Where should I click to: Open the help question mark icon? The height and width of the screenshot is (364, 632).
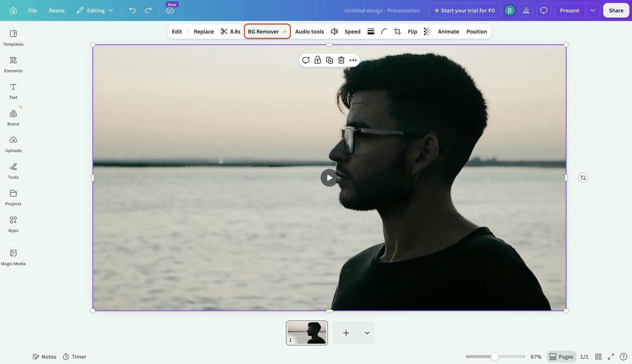623,357
